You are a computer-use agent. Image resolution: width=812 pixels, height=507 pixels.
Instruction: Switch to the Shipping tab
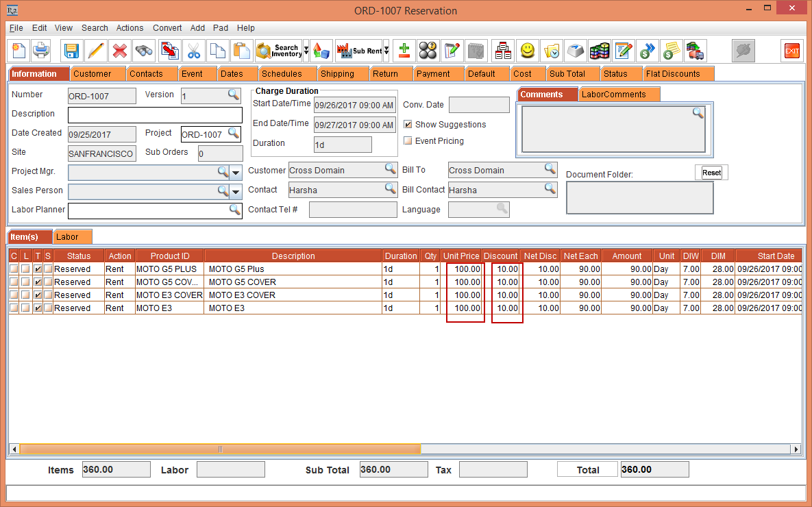[x=337, y=74]
